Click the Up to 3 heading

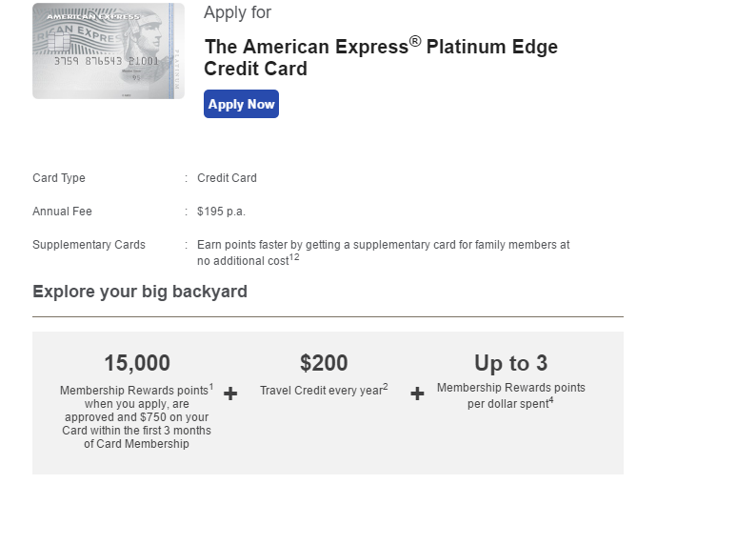point(511,363)
